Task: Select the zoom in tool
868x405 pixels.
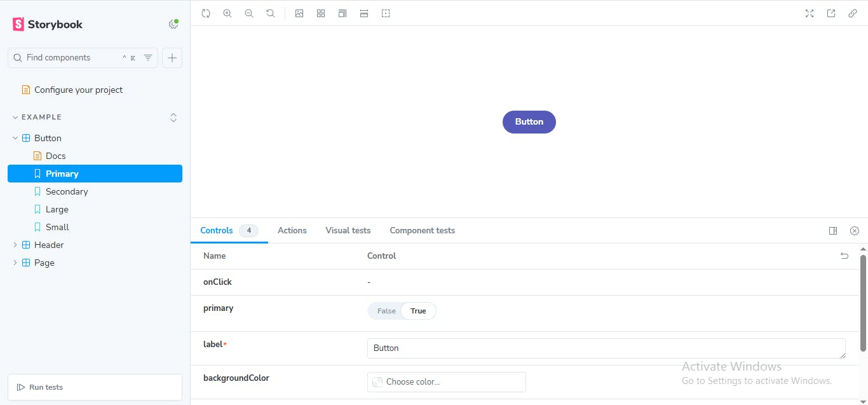Action: [x=227, y=13]
